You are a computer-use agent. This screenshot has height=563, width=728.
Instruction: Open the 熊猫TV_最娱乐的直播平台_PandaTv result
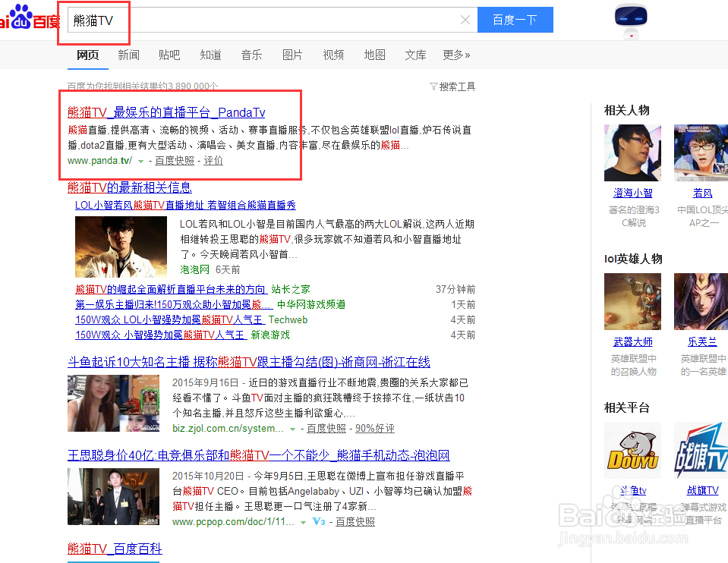click(x=166, y=112)
